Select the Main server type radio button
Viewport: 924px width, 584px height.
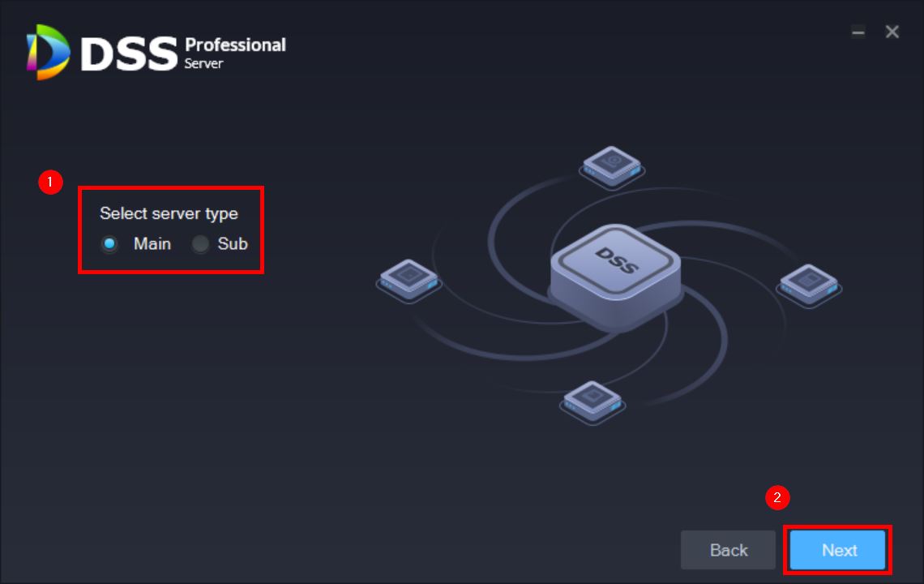pyautogui.click(x=109, y=243)
